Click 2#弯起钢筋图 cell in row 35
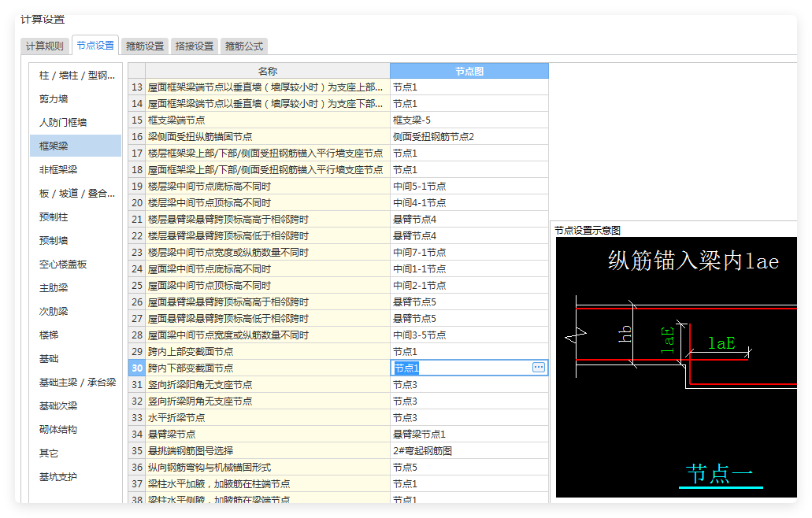This screenshot has width=812, height=518. 469,451
